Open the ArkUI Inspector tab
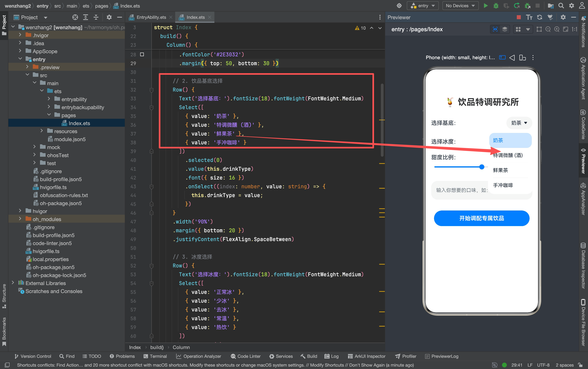588x369 pixels. [367, 356]
